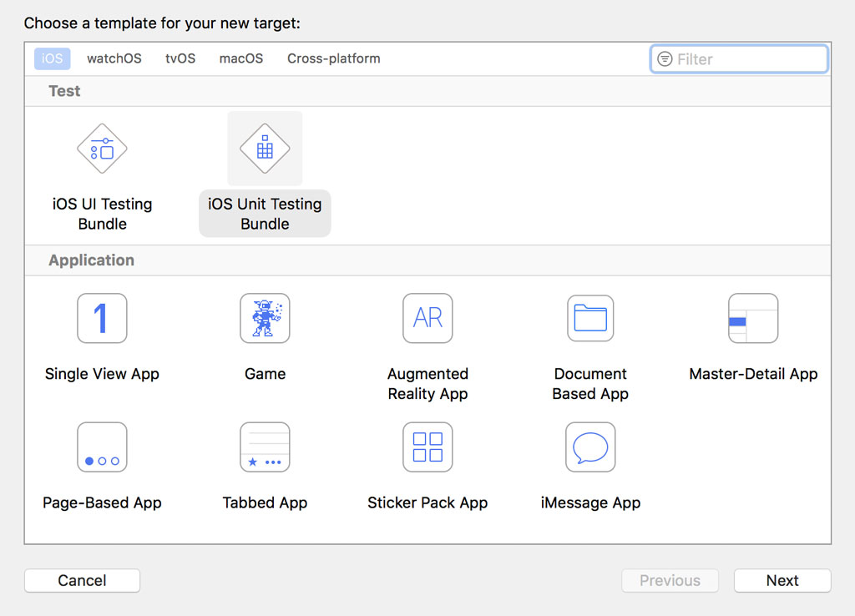855x616 pixels.
Task: Switch to the watchOS platform tab
Action: click(114, 58)
